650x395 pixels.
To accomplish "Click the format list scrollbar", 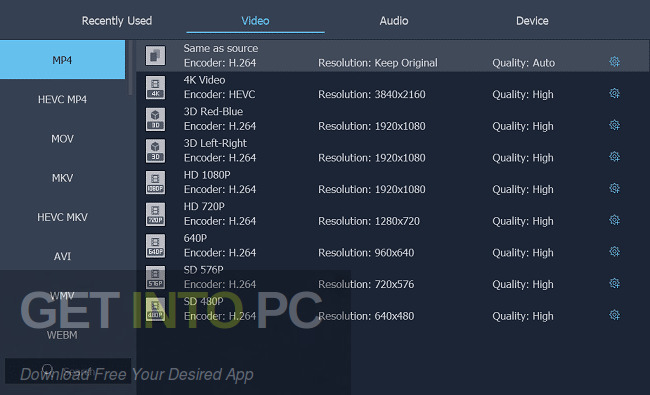I will tap(130, 68).
